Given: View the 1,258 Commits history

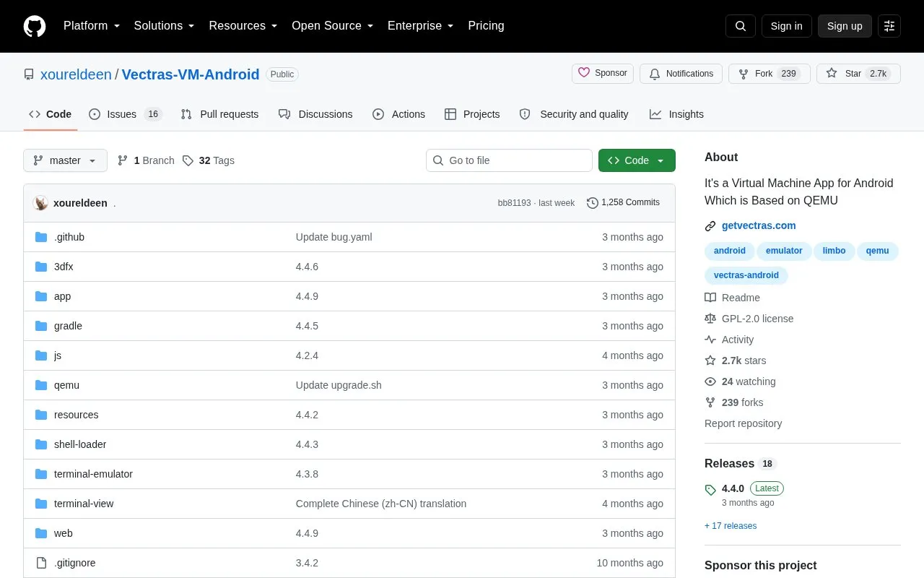Looking at the screenshot, I should 623,203.
